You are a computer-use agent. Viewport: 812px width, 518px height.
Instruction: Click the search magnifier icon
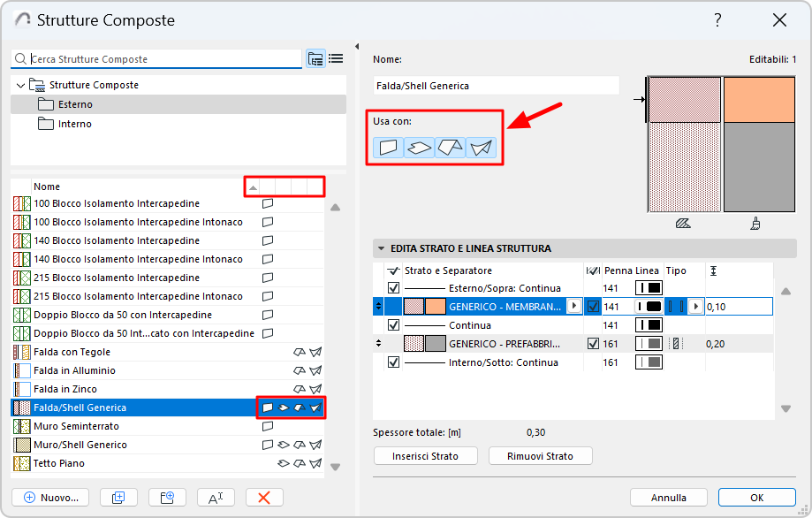click(x=20, y=59)
